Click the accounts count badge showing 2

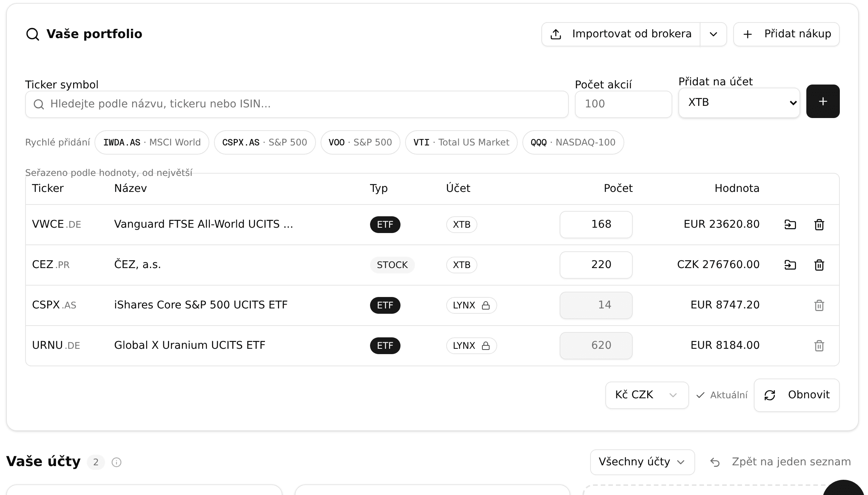click(x=96, y=462)
